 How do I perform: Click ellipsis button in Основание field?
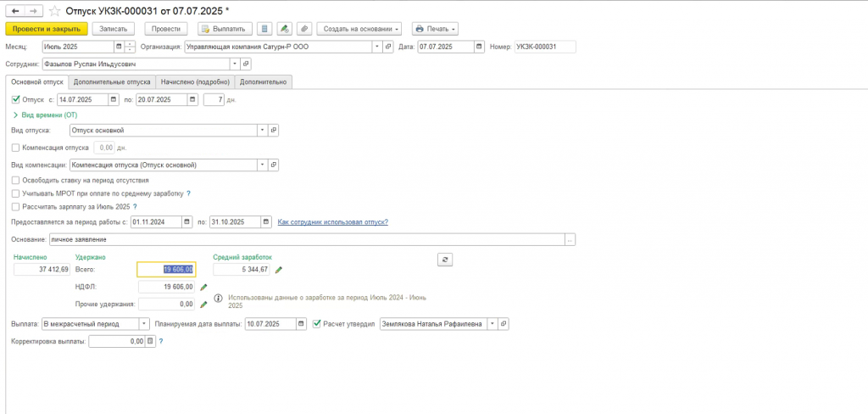pos(570,240)
